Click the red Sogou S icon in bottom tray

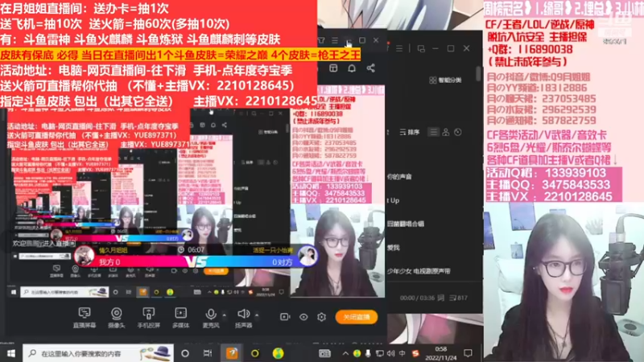[x=415, y=353]
